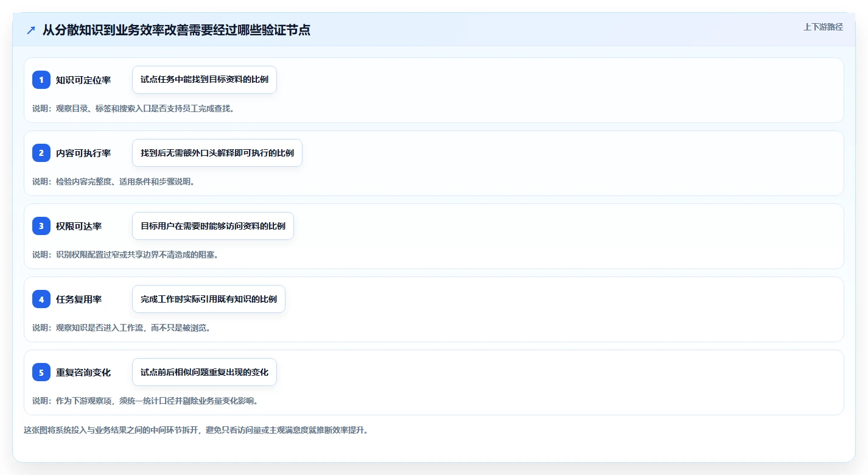Select the 任务复用率 label
868x475 pixels.
[79, 299]
